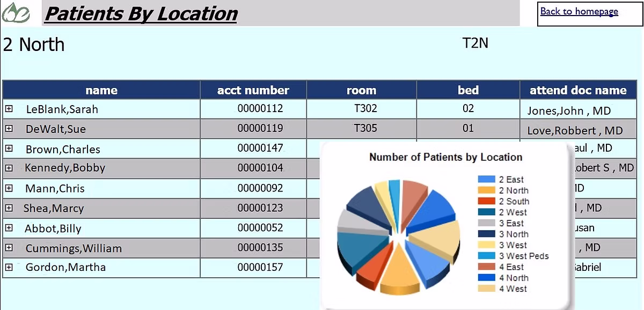
Task: Click plus icon beside Kennedy,Bobby
Action: [9, 168]
